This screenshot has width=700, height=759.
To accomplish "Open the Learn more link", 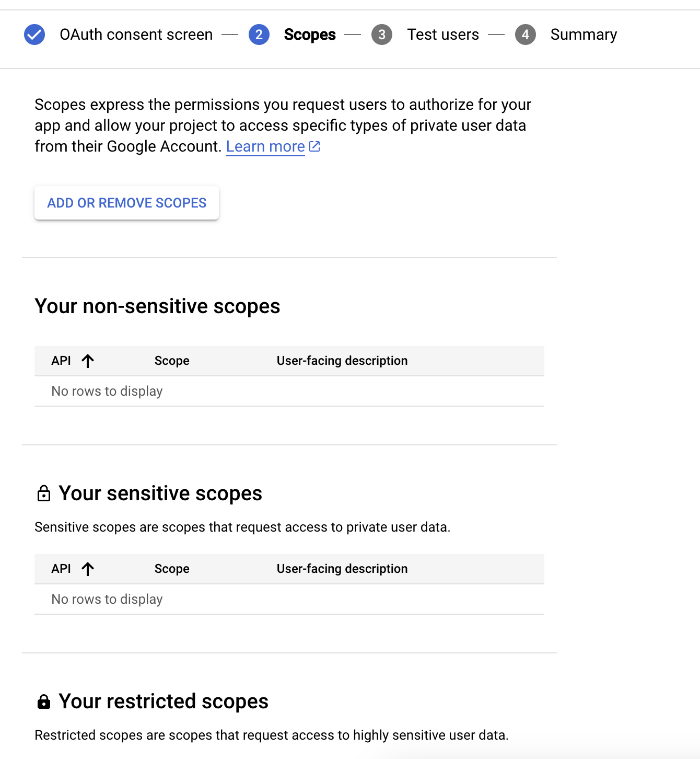I will [265, 146].
